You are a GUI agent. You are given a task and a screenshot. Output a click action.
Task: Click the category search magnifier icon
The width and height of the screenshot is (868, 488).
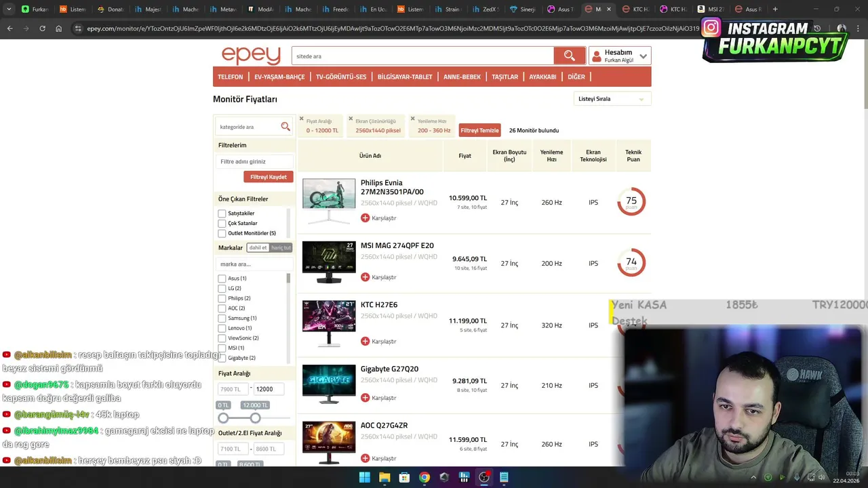pos(285,127)
